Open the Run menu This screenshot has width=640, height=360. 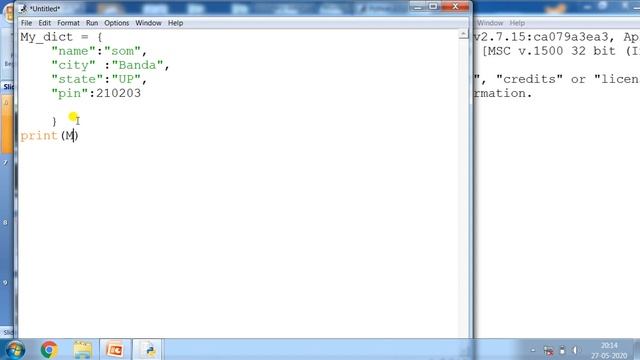pos(92,23)
